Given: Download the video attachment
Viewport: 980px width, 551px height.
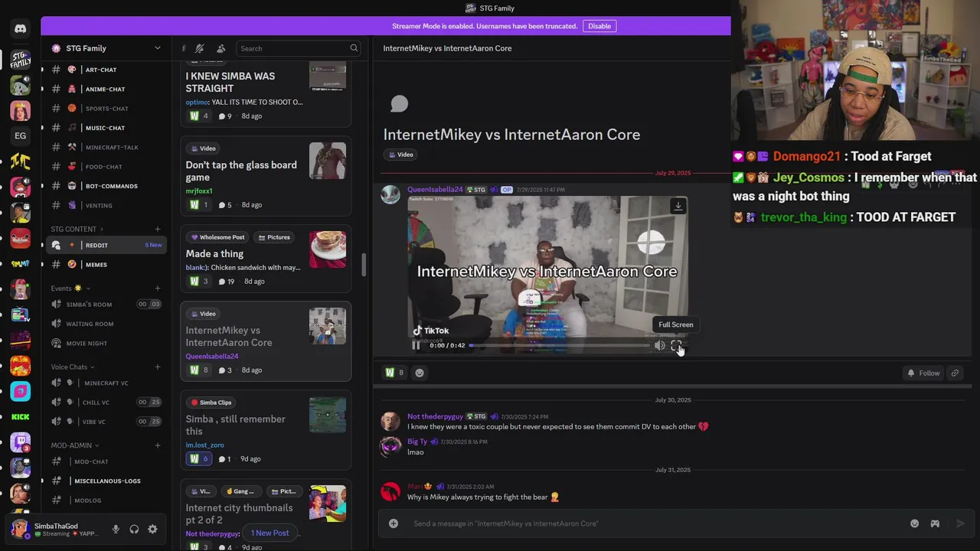Looking at the screenshot, I should pos(678,206).
